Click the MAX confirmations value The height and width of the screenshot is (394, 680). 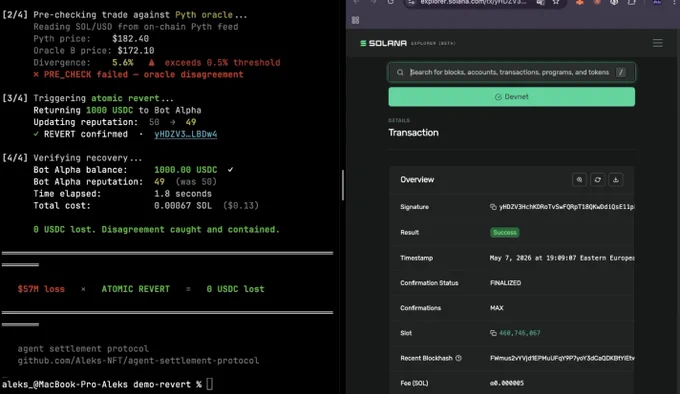coord(497,308)
